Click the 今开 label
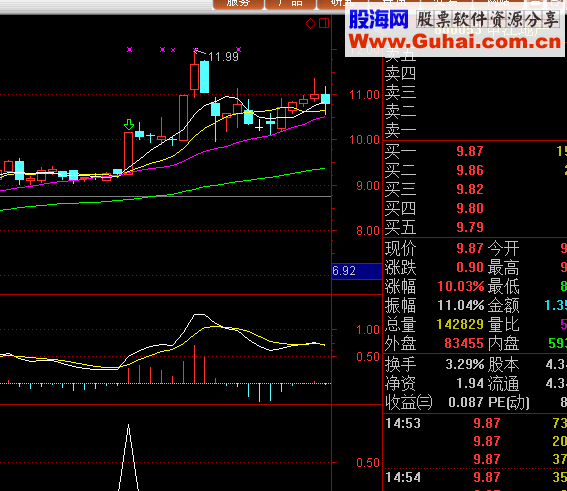567x491 pixels. [x=503, y=248]
